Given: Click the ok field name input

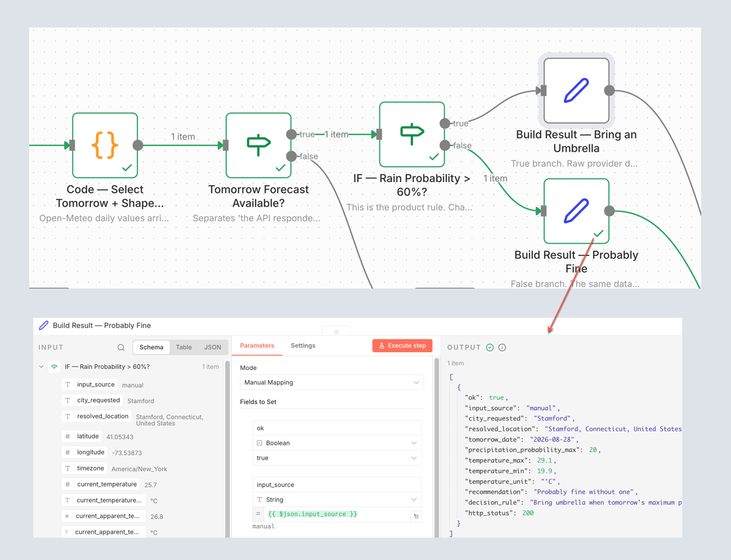Looking at the screenshot, I should click(x=337, y=428).
